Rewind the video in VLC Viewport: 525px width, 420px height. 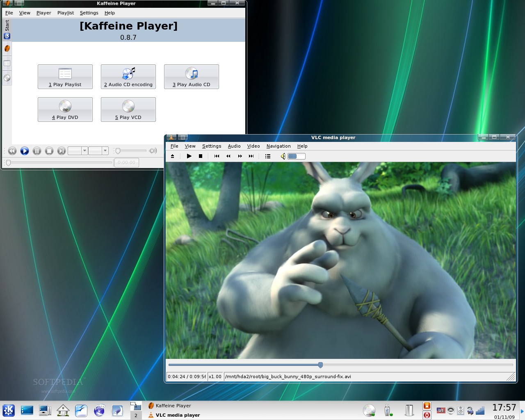(x=228, y=156)
